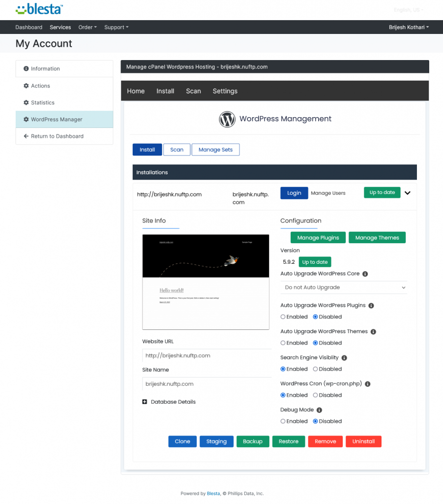Open Actions in the sidebar
This screenshot has height=504, width=443.
click(x=64, y=86)
